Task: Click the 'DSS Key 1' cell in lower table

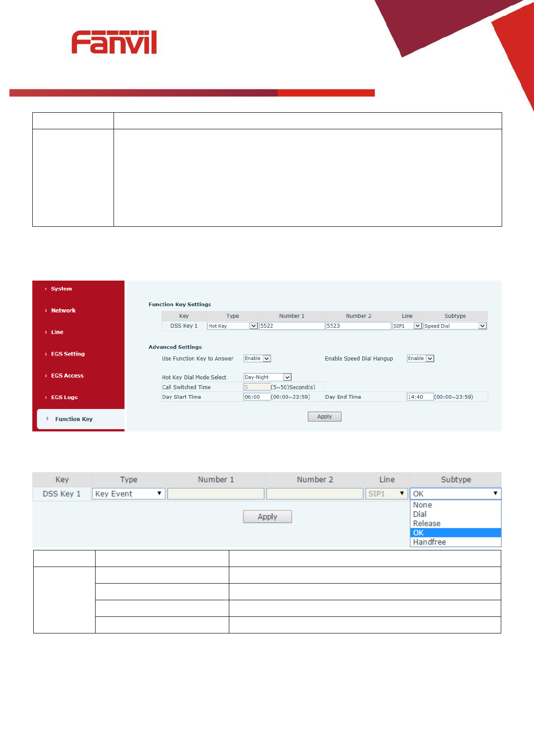Action: 62,494
